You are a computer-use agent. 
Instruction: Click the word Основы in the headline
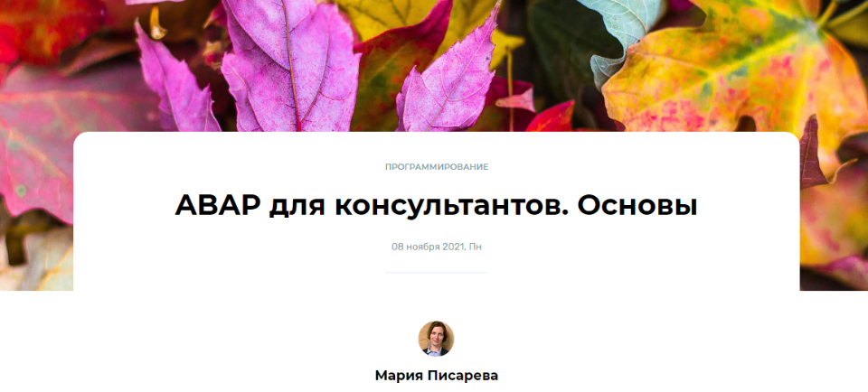[x=637, y=206]
